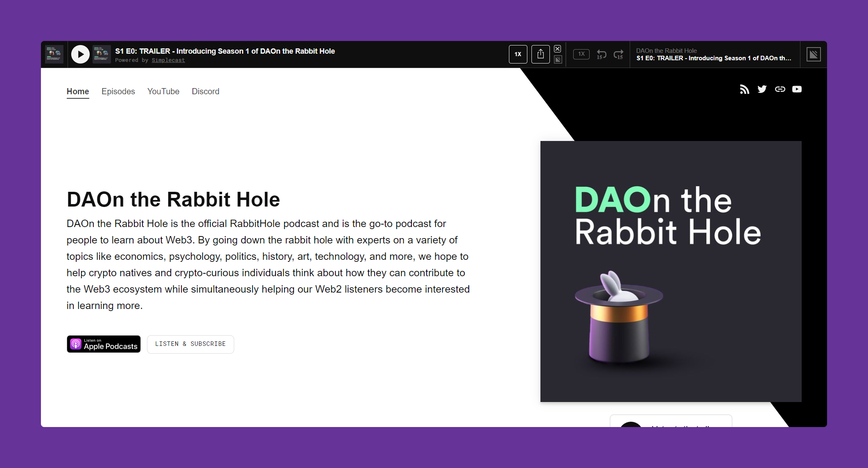Expand Listen & Subscribe options
This screenshot has height=468, width=868.
(190, 344)
